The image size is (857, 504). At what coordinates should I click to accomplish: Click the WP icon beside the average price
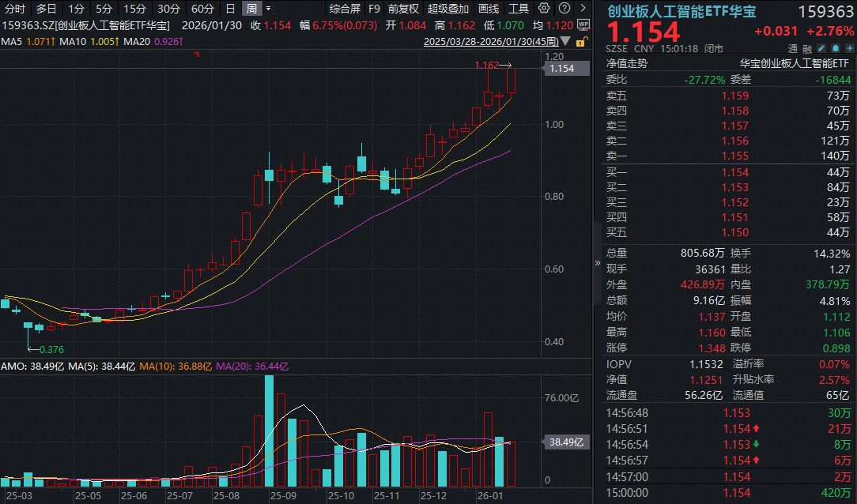[583, 24]
